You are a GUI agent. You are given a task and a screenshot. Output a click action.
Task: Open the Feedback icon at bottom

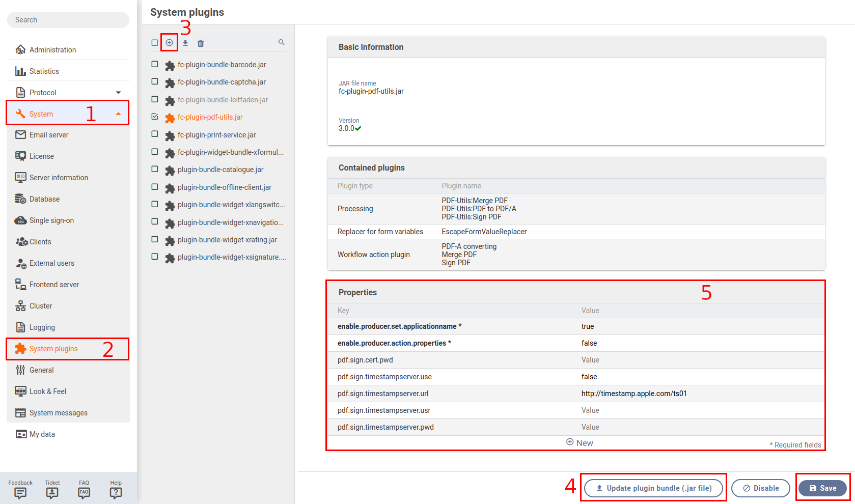pos(20,492)
